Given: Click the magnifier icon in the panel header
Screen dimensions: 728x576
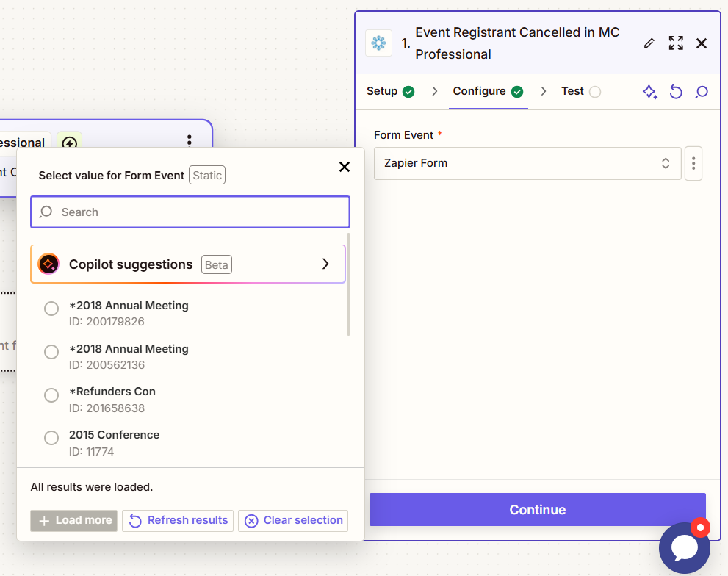Looking at the screenshot, I should pyautogui.click(x=702, y=92).
